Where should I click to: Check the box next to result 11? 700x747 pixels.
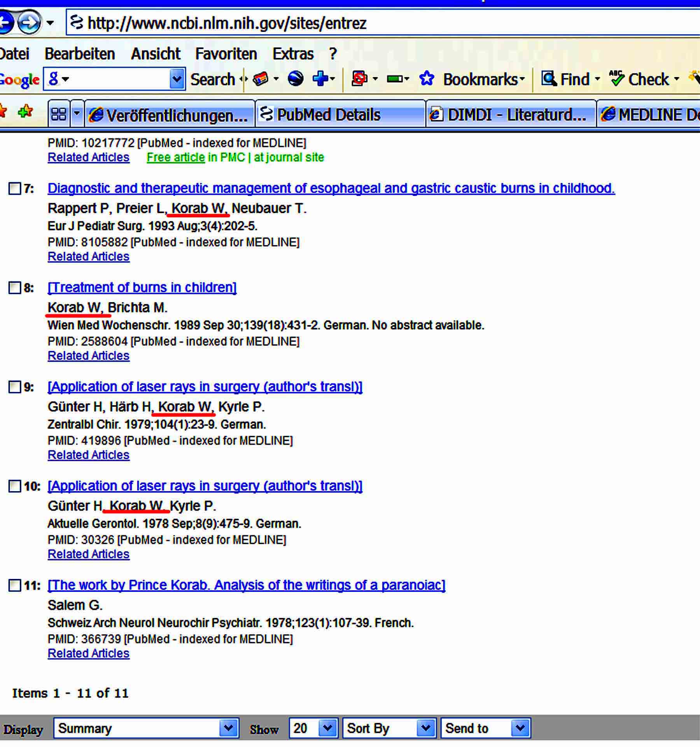point(15,585)
